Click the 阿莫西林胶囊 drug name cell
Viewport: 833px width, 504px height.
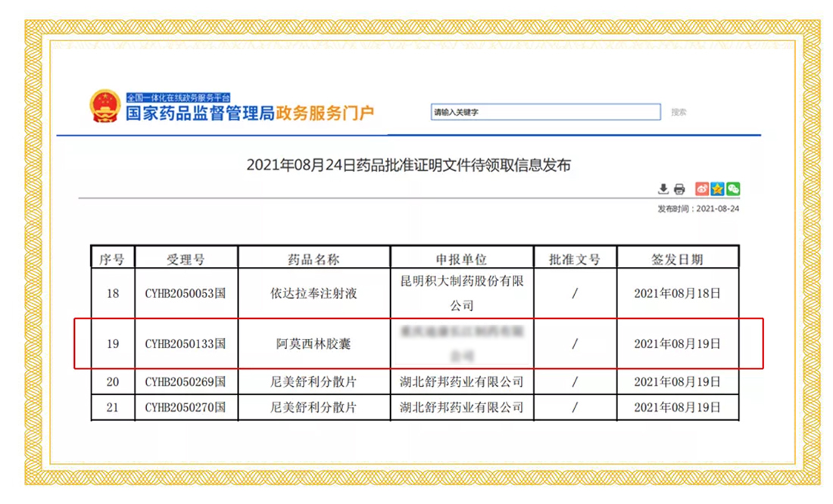[314, 344]
